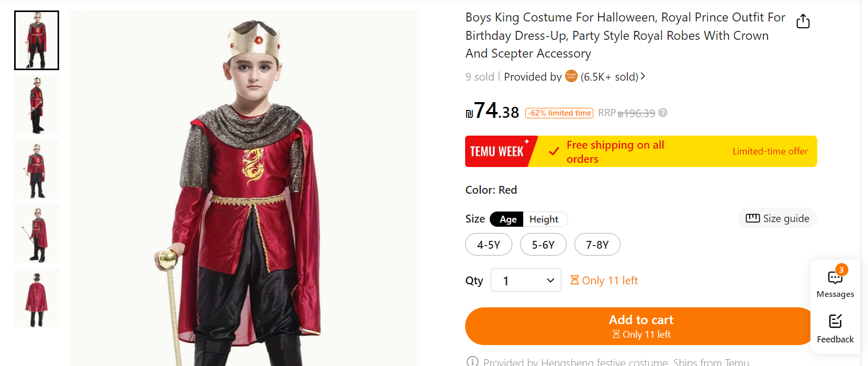
Task: Click the info icon near seller shipping note
Action: pyautogui.click(x=472, y=361)
